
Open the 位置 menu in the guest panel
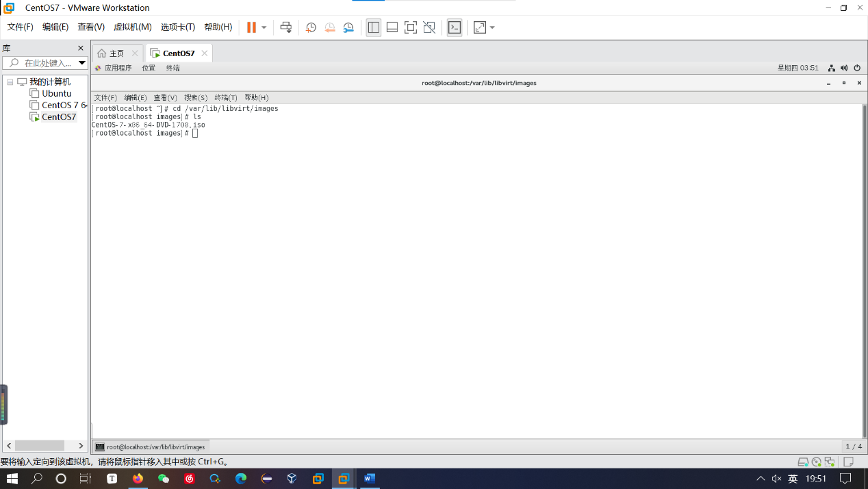149,68
